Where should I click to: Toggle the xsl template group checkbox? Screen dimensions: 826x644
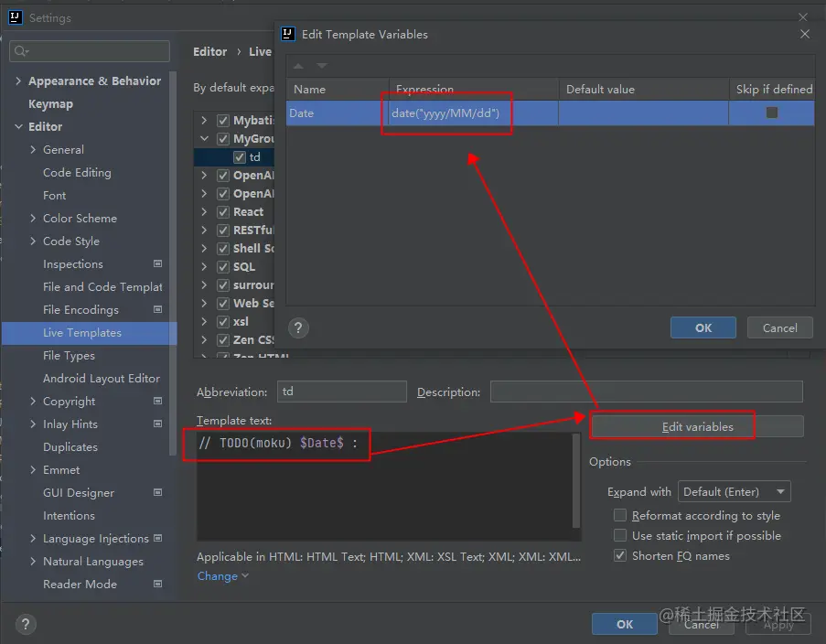click(223, 321)
